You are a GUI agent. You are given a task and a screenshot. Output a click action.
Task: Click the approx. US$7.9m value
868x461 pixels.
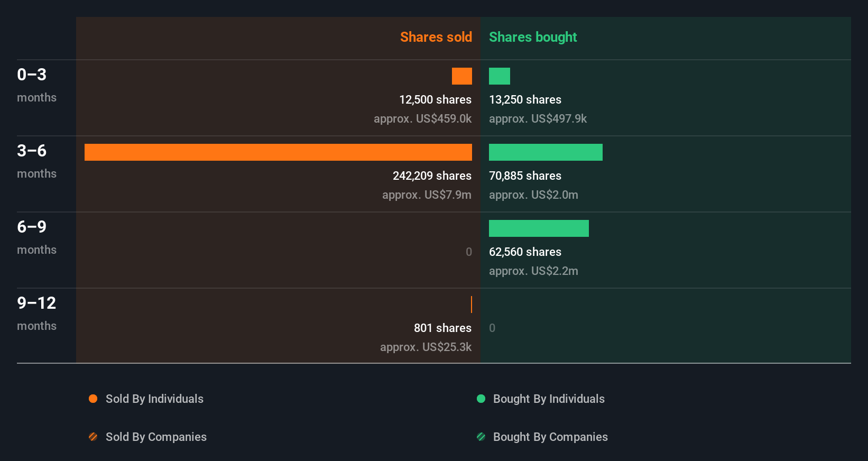tap(427, 195)
